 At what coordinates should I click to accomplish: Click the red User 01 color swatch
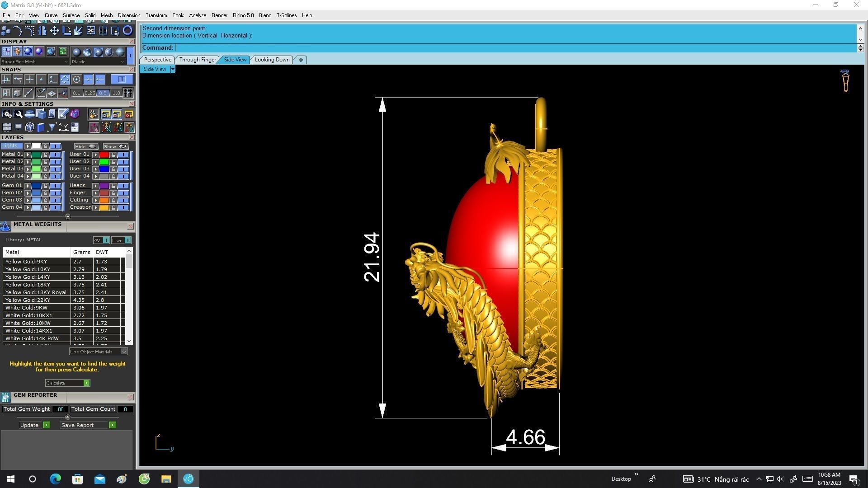click(104, 155)
